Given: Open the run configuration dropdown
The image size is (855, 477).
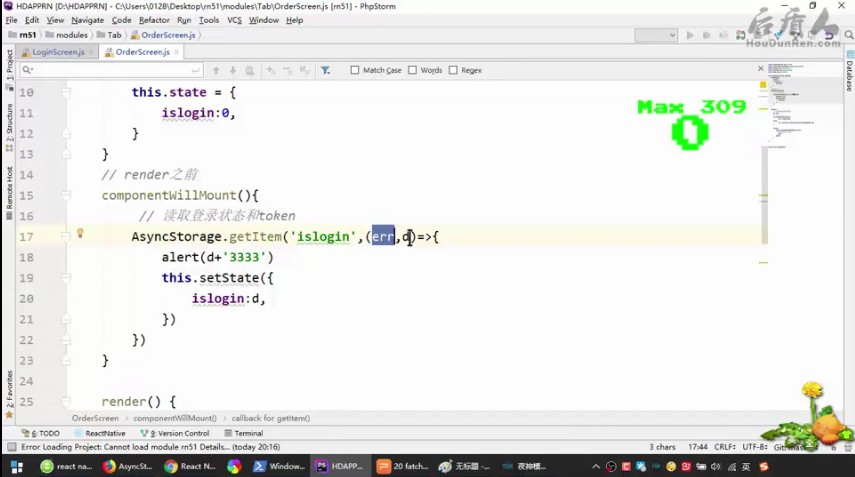Looking at the screenshot, I should pos(656,35).
